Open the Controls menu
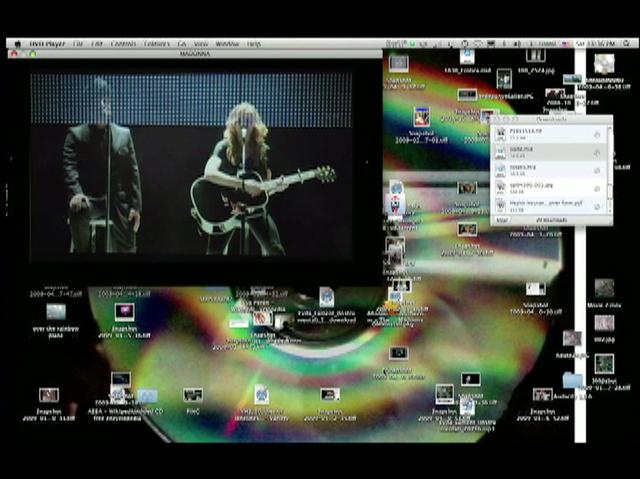Image resolution: width=640 pixels, height=479 pixels. point(123,44)
